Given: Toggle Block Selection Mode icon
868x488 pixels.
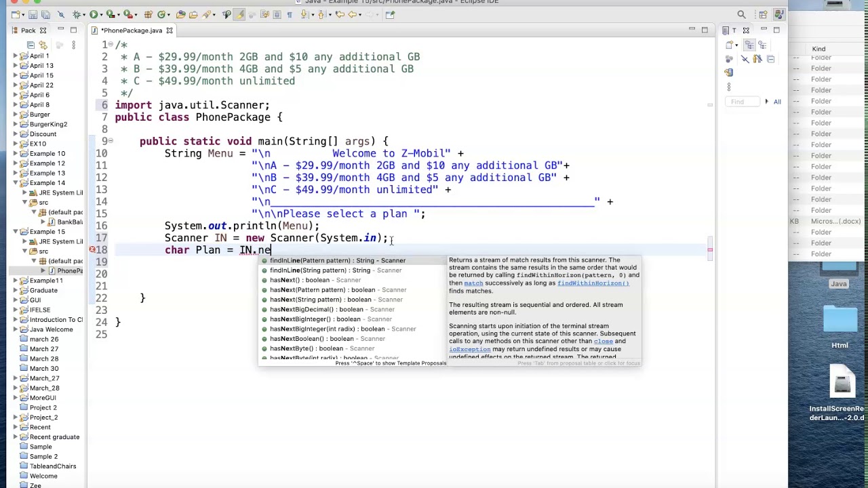Looking at the screenshot, I should 277,14.
